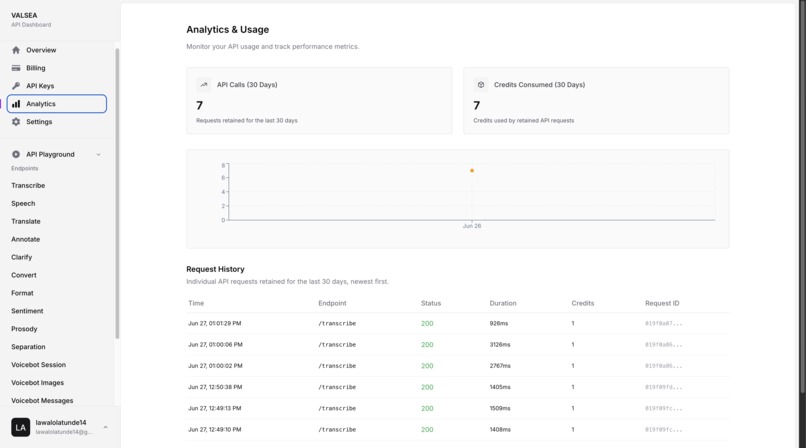Click the Request ID column header
The width and height of the screenshot is (806, 448).
[x=662, y=303]
